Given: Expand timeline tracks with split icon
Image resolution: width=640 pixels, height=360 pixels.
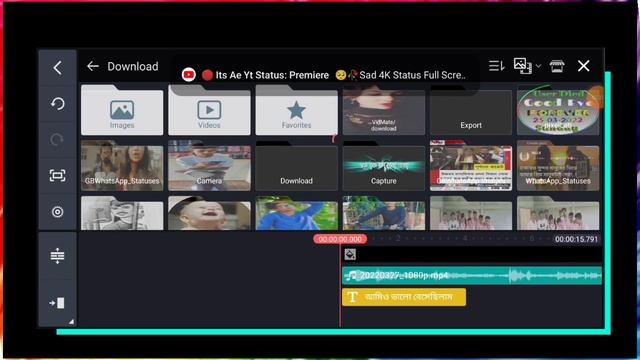Looking at the screenshot, I should [58, 256].
